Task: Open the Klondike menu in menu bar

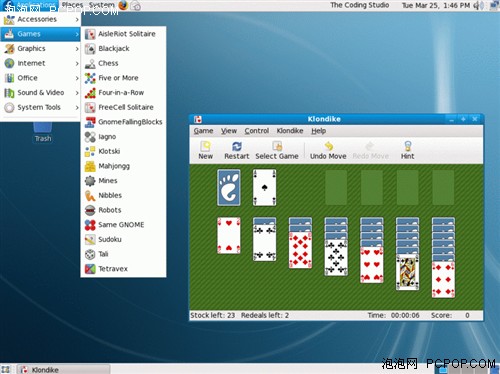Action: click(x=290, y=131)
